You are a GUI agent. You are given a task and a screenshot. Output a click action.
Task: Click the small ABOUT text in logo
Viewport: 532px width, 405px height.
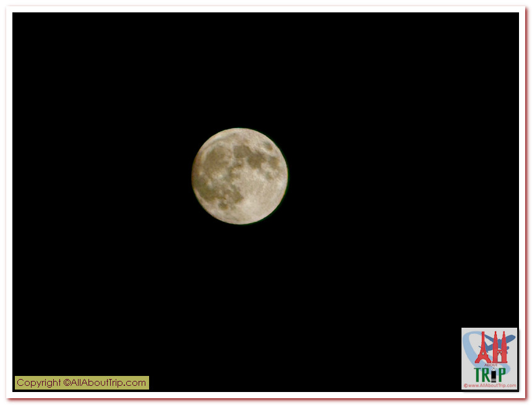[x=491, y=365]
